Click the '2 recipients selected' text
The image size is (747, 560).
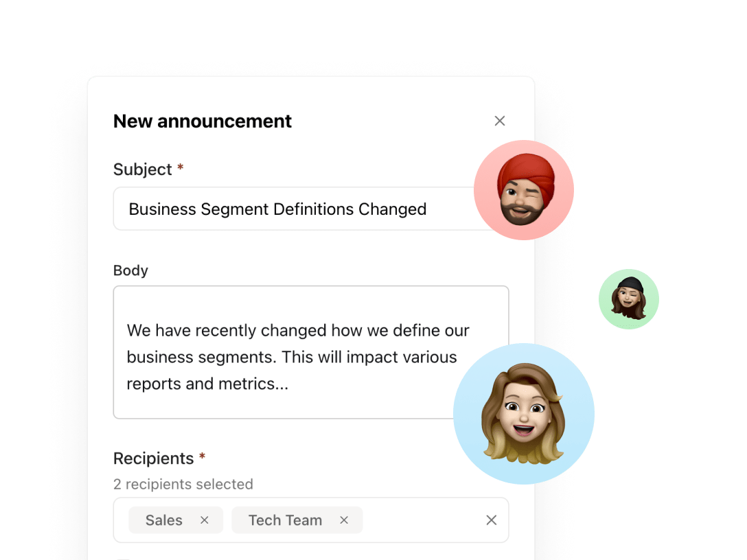tap(183, 484)
